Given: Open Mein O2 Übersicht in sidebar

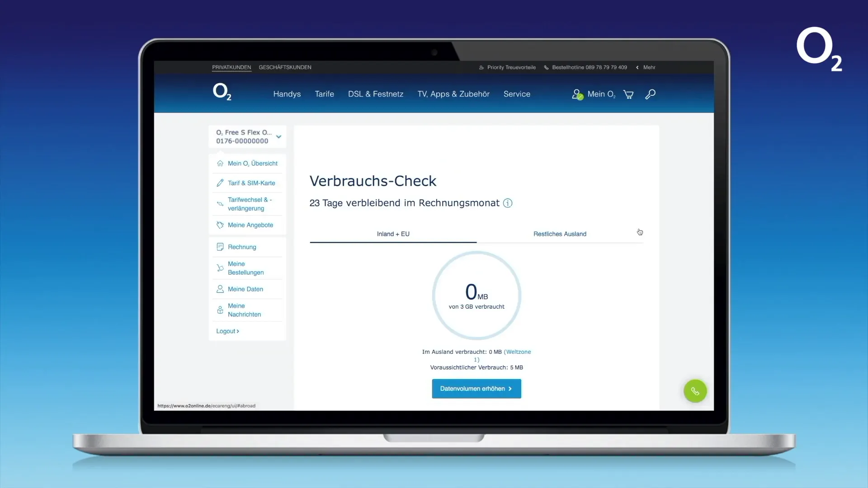Looking at the screenshot, I should tap(253, 164).
